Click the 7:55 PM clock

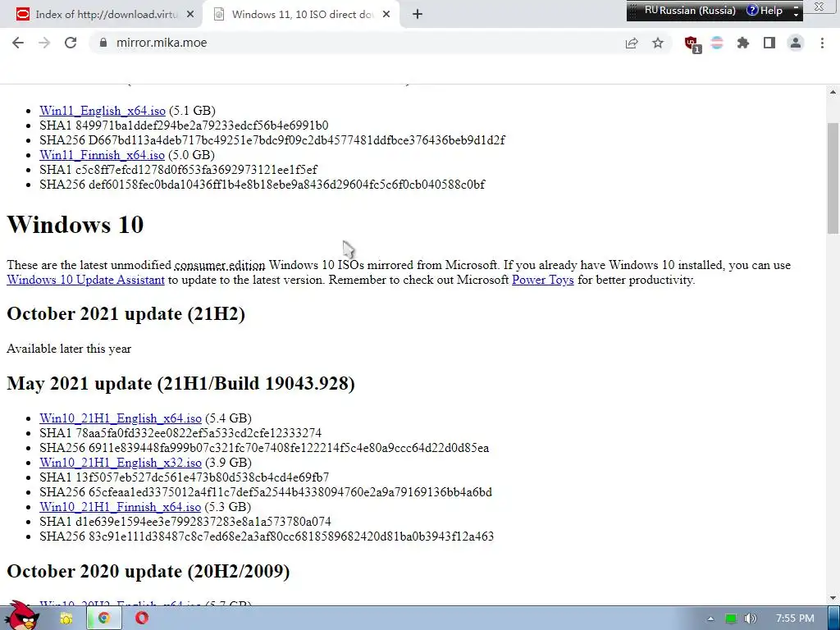(x=795, y=619)
